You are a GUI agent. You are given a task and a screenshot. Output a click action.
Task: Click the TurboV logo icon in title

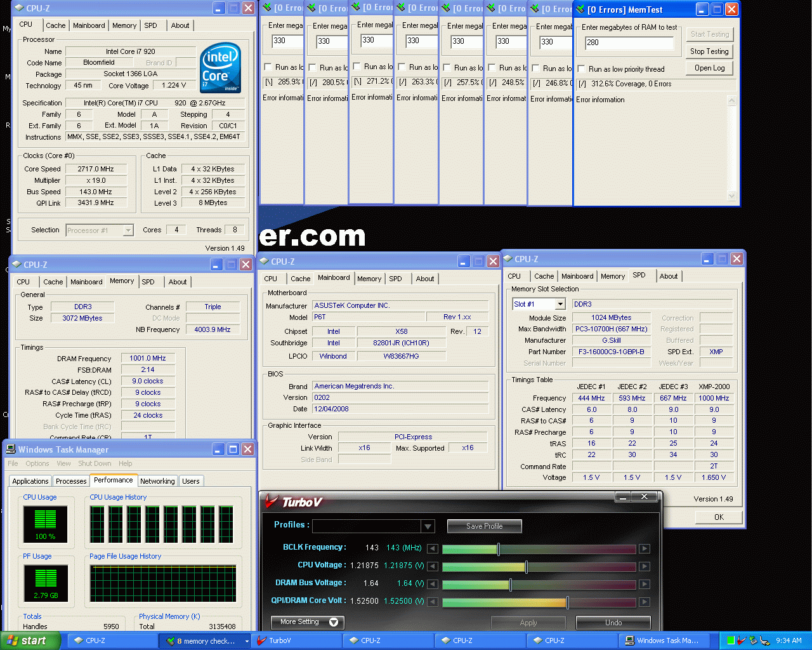coord(272,501)
